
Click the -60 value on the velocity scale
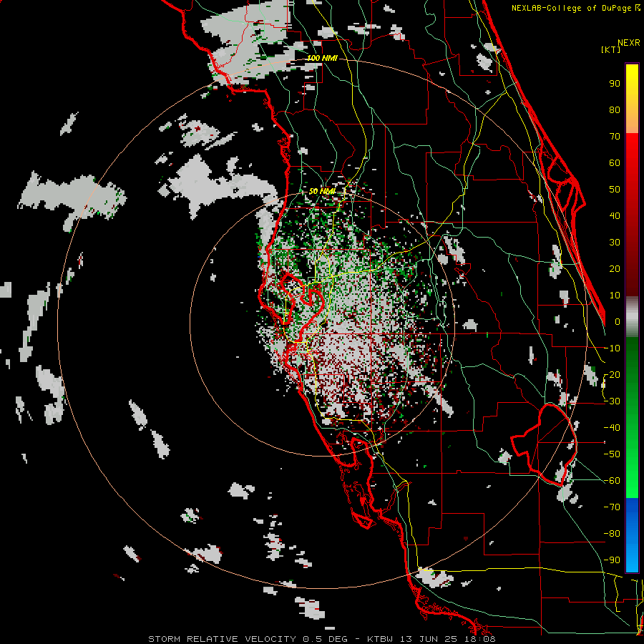pyautogui.click(x=612, y=481)
